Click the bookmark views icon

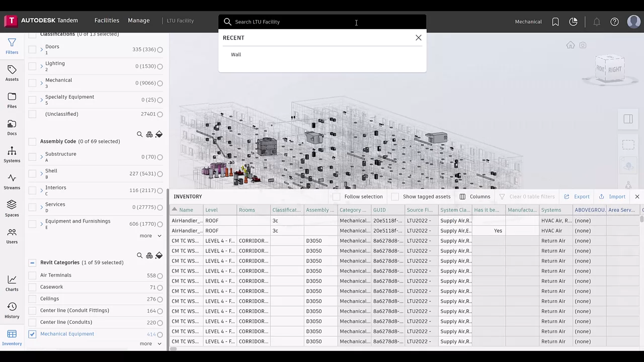point(555,22)
